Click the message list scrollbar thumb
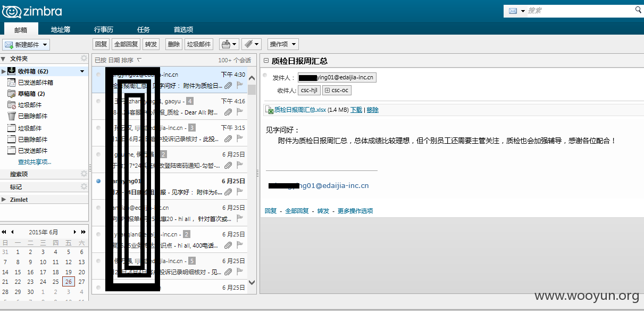644x311 pixels. pos(252,89)
